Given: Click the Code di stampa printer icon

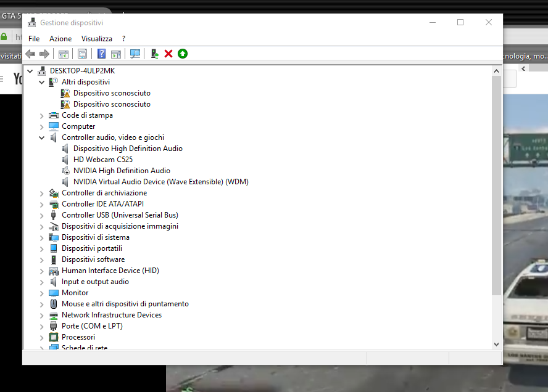Looking at the screenshot, I should click(x=54, y=115).
